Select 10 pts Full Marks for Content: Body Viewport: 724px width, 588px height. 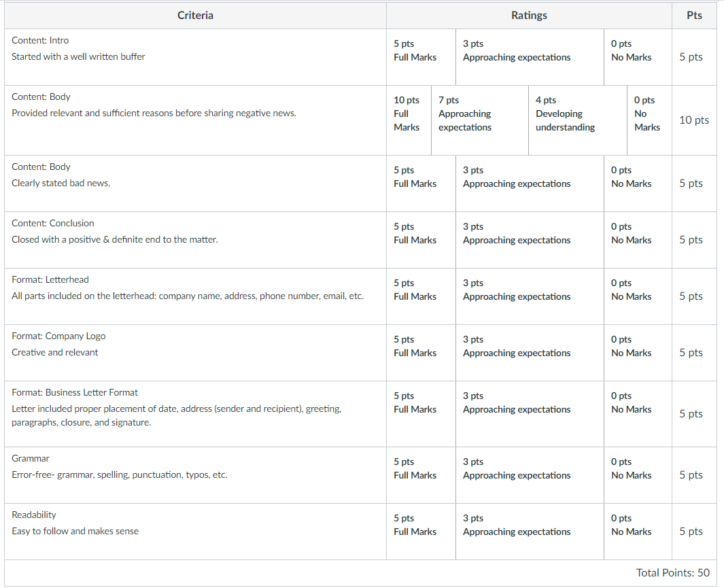click(409, 120)
